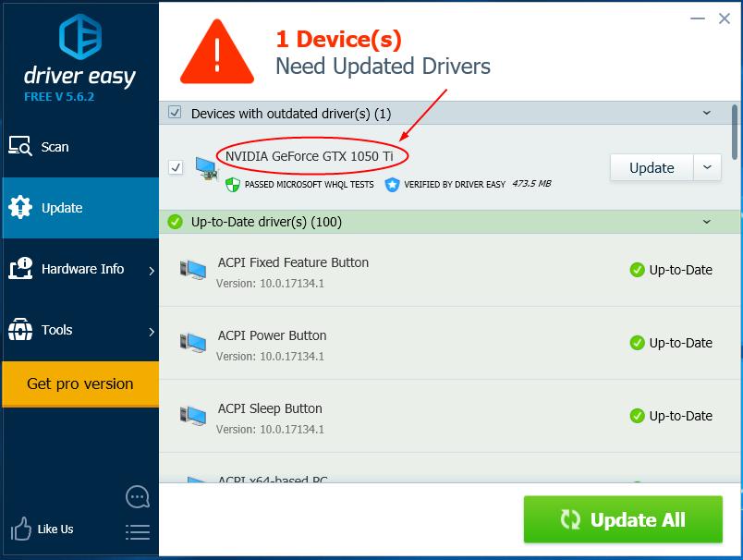Open the Tools section icon
This screenshot has height=560, width=743.
pos(21,330)
